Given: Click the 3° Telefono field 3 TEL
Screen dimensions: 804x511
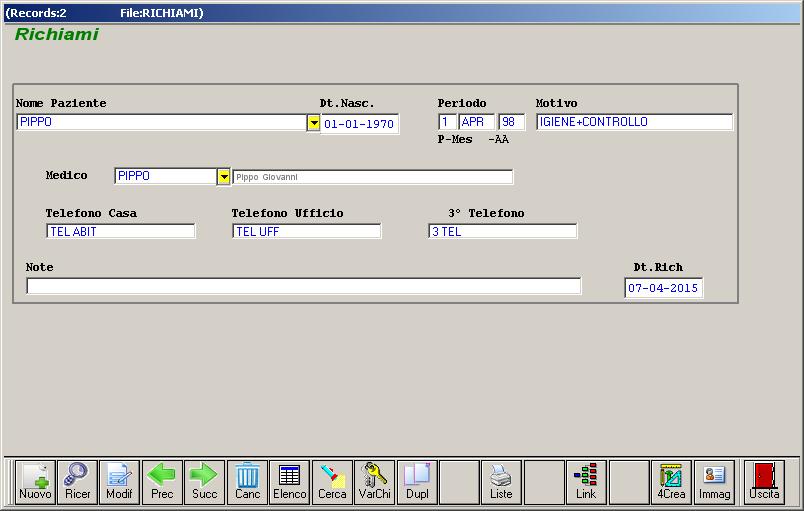Looking at the screenshot, I should [x=503, y=231].
